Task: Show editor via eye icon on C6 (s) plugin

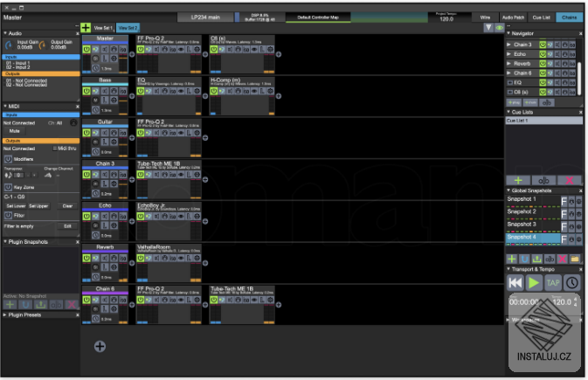Action: point(254,50)
